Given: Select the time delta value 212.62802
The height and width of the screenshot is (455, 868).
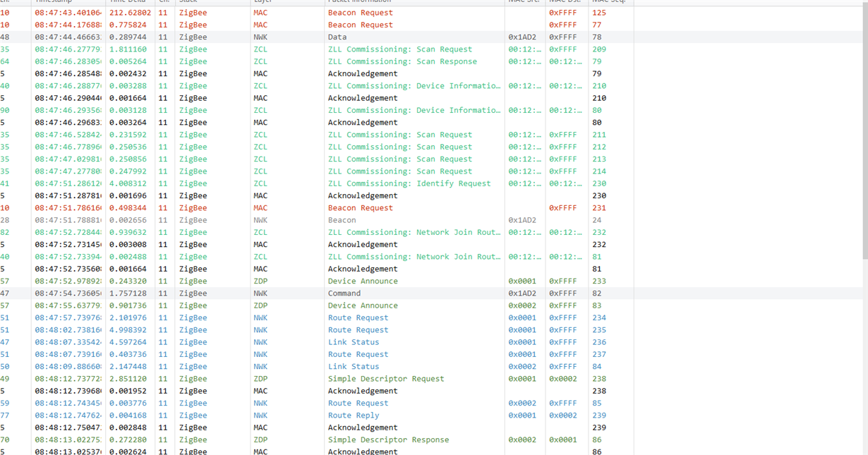Looking at the screenshot, I should 131,13.
